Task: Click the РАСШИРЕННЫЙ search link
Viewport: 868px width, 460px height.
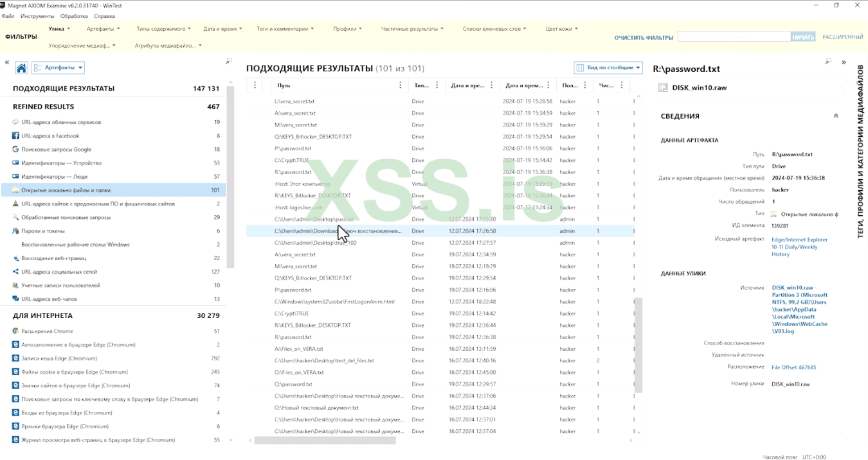Action: click(843, 37)
